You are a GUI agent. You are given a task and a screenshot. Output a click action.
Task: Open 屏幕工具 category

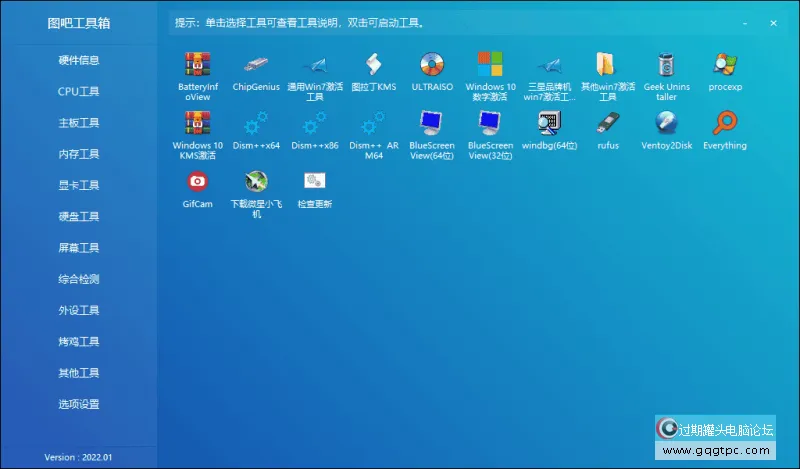point(79,248)
